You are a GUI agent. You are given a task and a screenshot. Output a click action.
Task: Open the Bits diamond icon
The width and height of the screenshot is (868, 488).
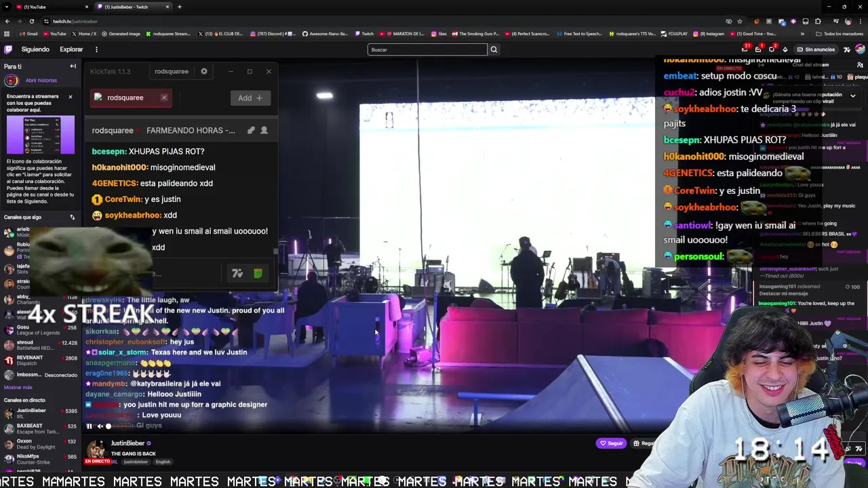click(x=785, y=49)
